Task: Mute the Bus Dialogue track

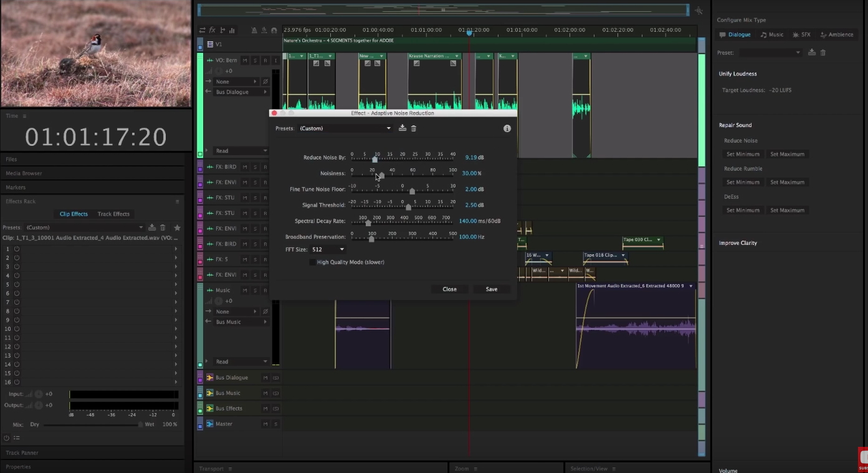Action: click(x=265, y=378)
